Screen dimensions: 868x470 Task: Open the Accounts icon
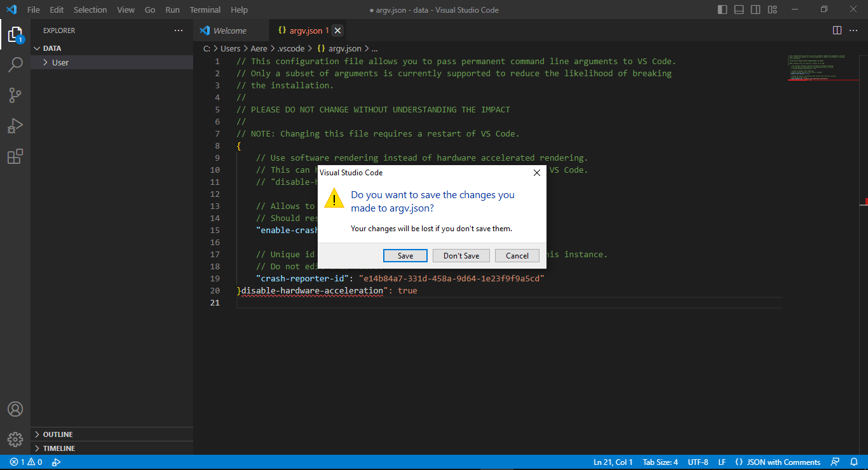[x=15, y=409]
